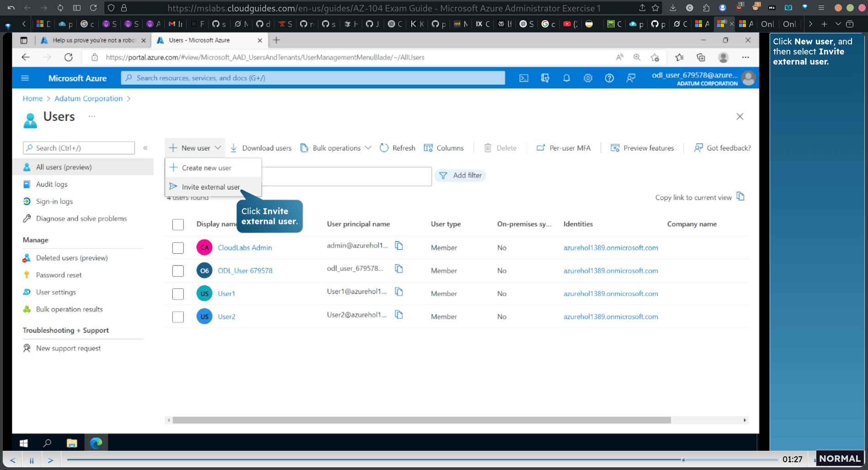Open Directories and subscriptions filter icon

[545, 78]
